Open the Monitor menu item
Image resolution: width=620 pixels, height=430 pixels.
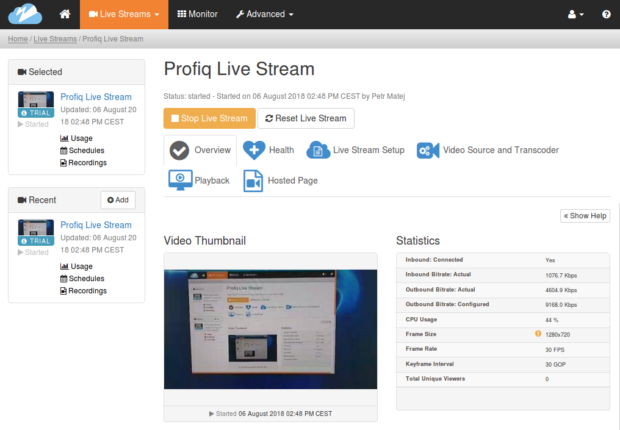click(x=197, y=14)
